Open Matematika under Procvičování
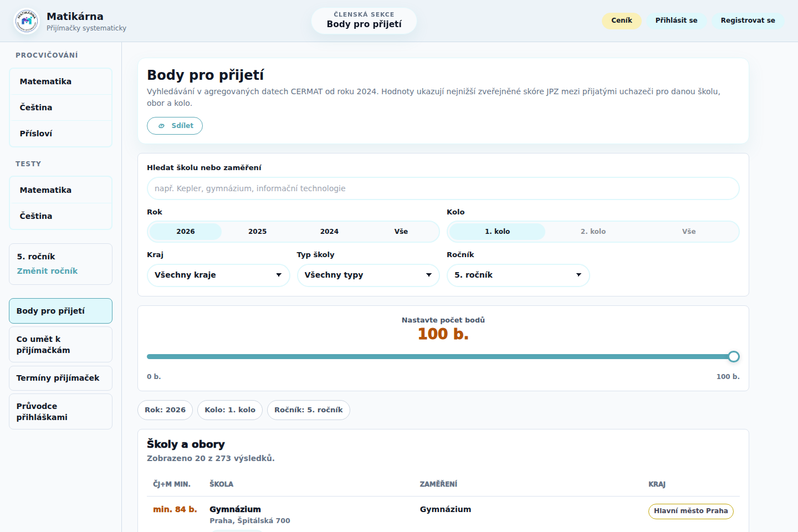798x532 pixels. click(x=60, y=81)
